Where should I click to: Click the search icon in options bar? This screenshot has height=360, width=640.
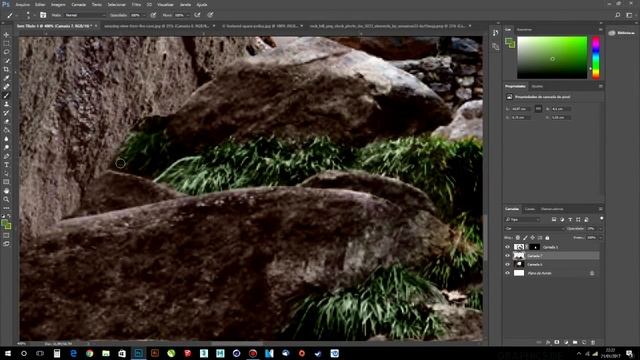click(618, 15)
